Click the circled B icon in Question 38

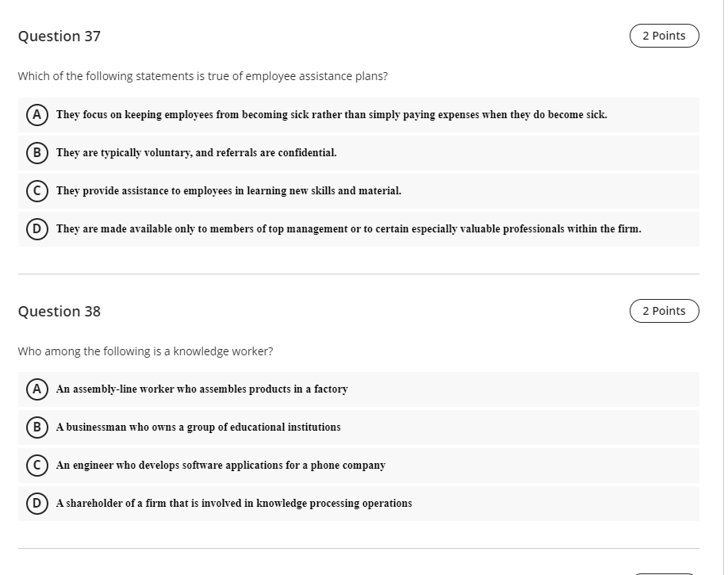36,427
